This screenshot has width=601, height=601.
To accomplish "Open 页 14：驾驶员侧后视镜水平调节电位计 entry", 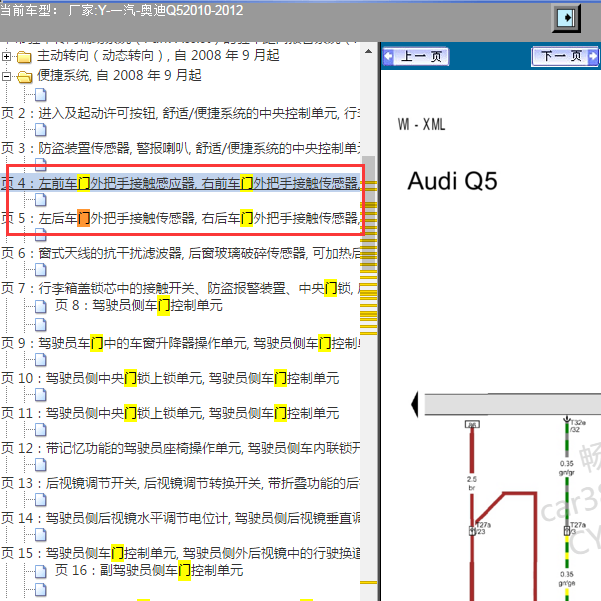I will 180,518.
